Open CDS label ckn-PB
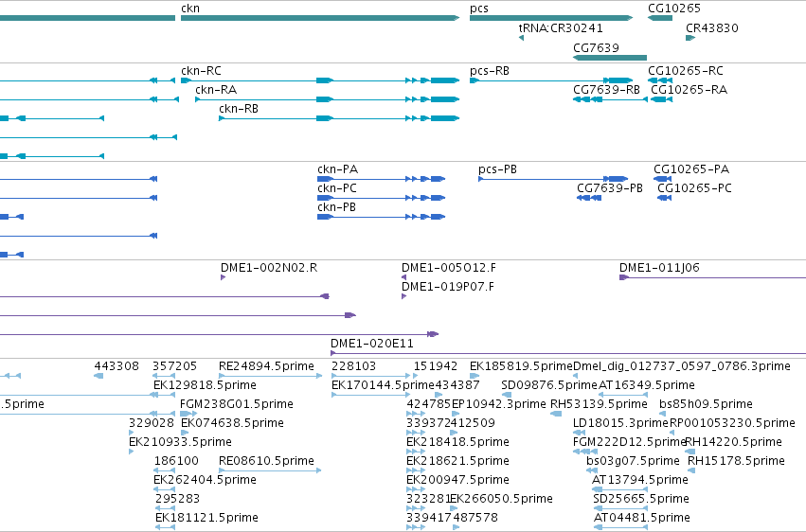The image size is (806, 532). (x=336, y=207)
